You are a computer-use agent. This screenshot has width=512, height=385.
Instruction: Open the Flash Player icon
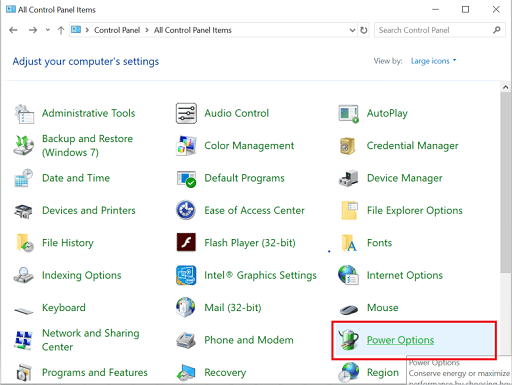[186, 242]
